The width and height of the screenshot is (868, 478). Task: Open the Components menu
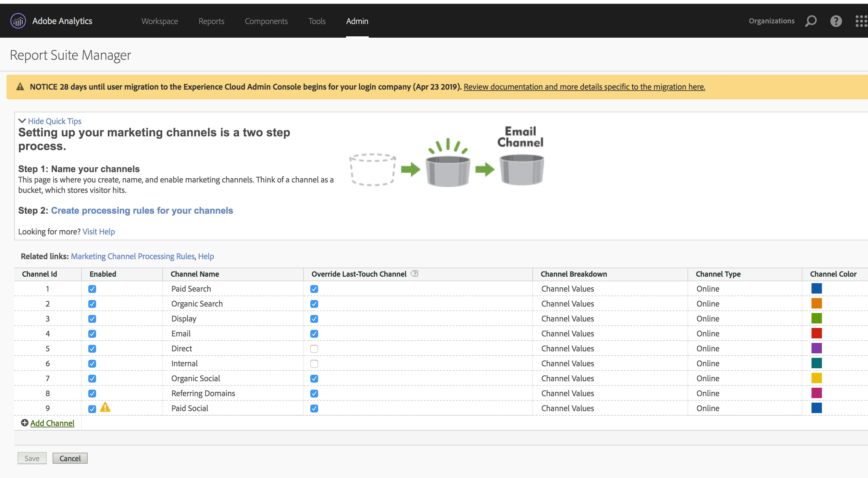(266, 21)
